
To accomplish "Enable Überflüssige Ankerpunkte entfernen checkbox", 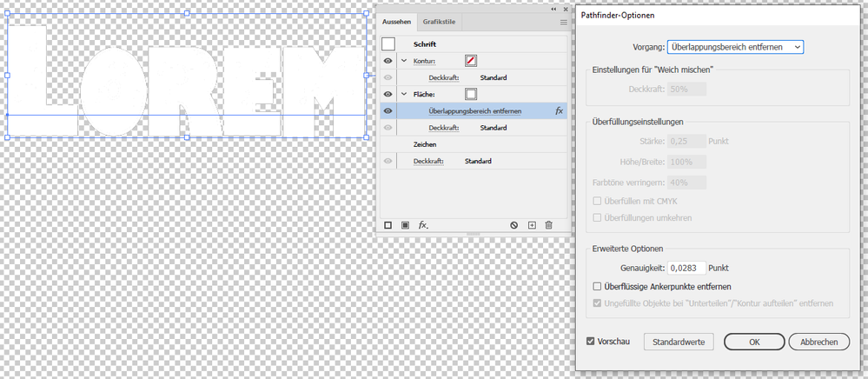I will click(597, 287).
